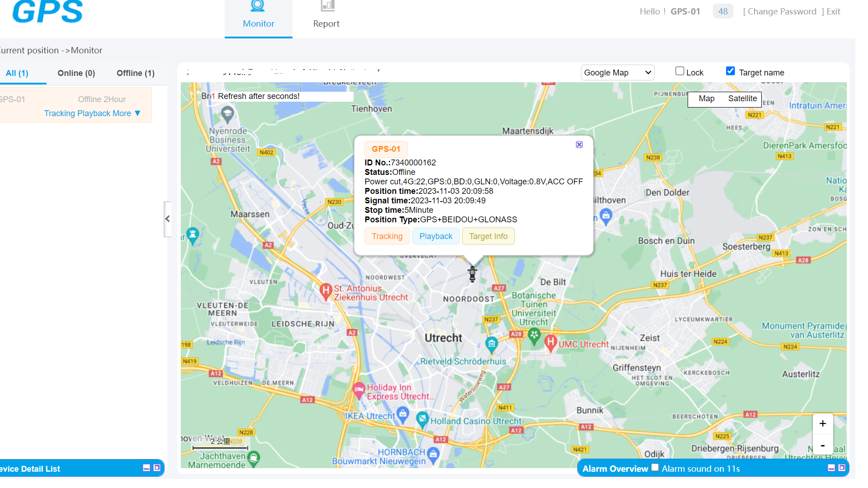Click St. Antonius Ziekenhuis hospital marker

pyautogui.click(x=326, y=291)
